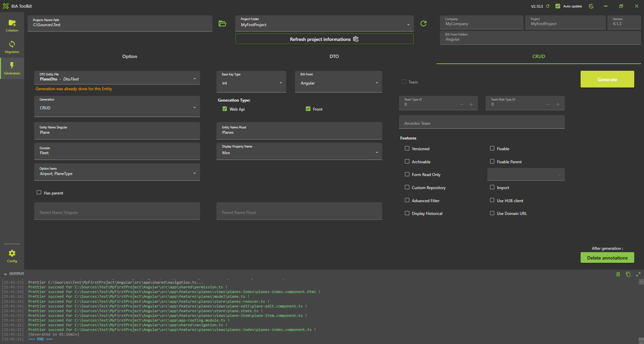Open the Display Property Name dropdown
This screenshot has width=644, height=344.
(x=299, y=151)
